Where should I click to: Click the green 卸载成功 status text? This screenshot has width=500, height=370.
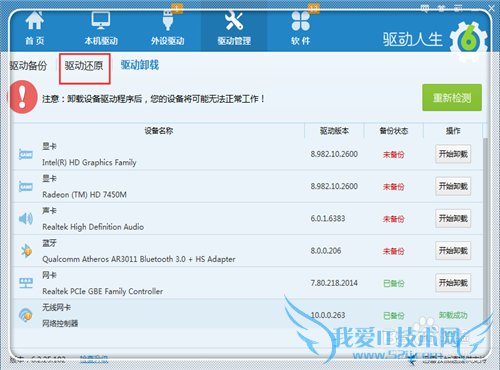click(x=453, y=315)
